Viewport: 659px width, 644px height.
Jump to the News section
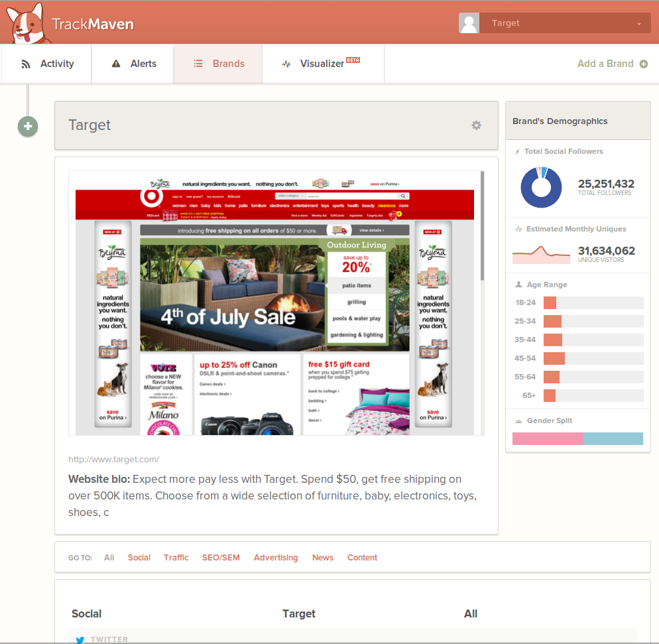[323, 557]
